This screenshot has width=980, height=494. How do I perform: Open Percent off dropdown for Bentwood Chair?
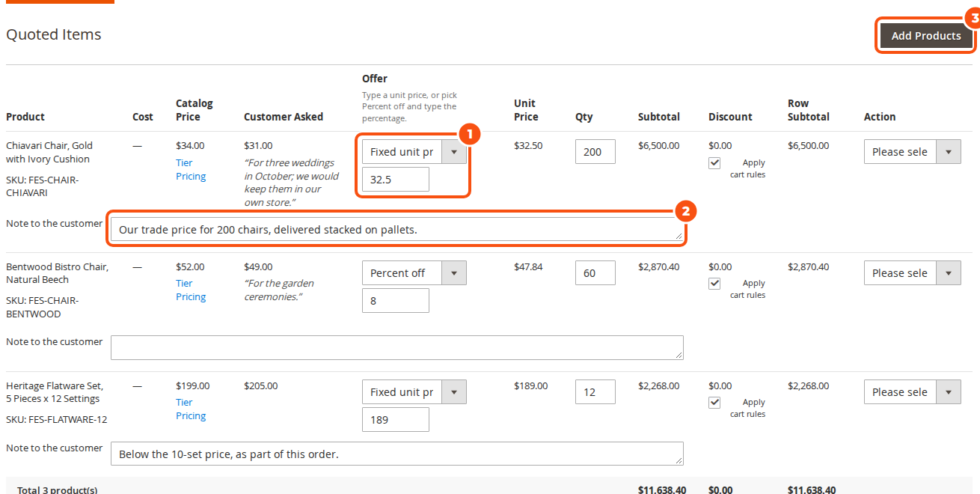pos(414,273)
